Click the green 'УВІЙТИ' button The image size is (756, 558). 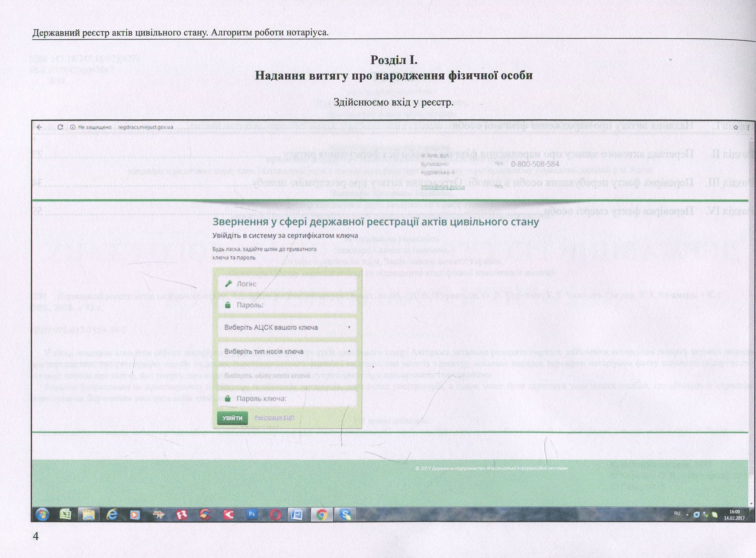pyautogui.click(x=232, y=418)
